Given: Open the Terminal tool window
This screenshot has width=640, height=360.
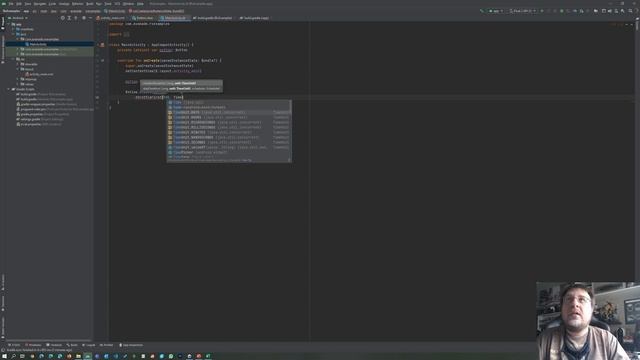Looking at the screenshot, I should click(x=54, y=345).
